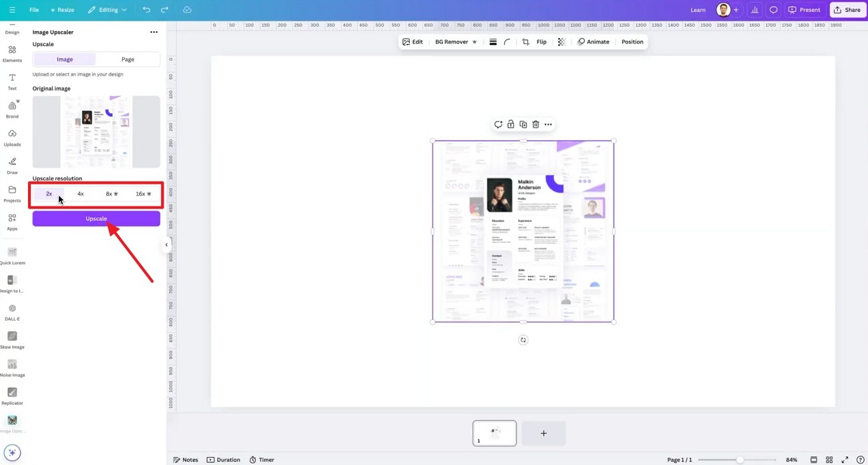Select 16x upscale resolution

pos(143,194)
